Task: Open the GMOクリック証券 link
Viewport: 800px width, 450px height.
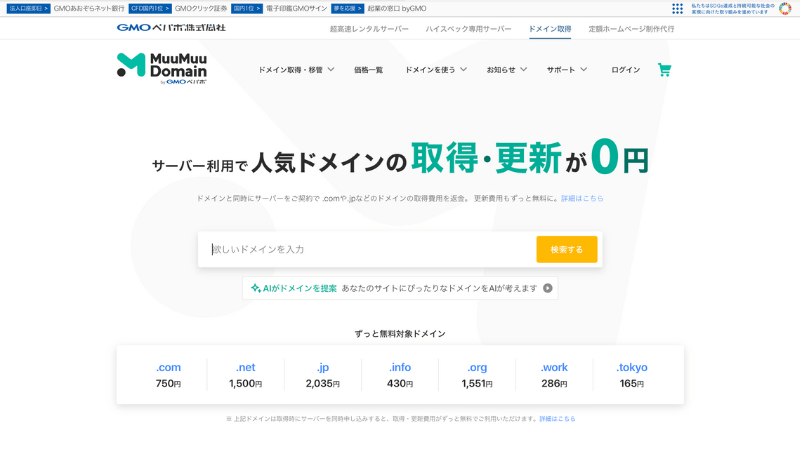Action: coord(201,9)
